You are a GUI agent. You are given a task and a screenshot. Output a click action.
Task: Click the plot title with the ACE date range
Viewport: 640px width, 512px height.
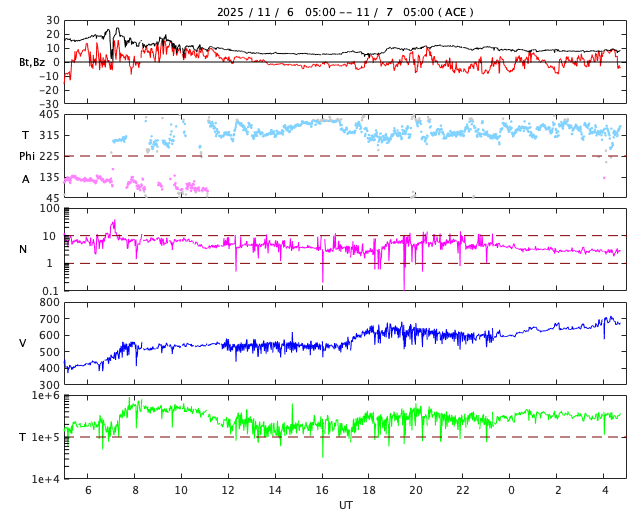click(x=345, y=12)
